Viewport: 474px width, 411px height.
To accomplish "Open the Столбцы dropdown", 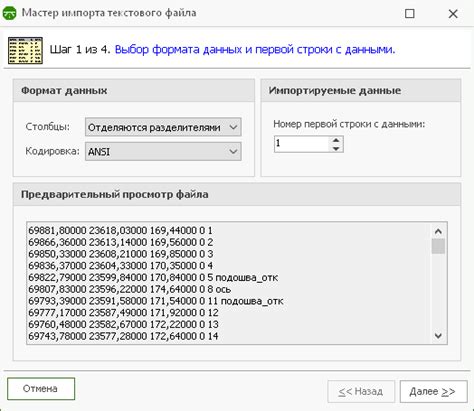I will [163, 127].
